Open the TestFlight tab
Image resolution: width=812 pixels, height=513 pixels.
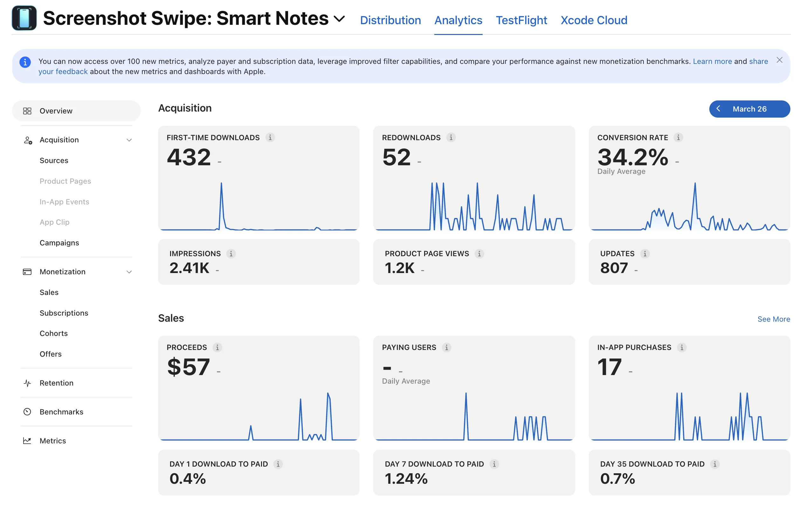point(521,20)
